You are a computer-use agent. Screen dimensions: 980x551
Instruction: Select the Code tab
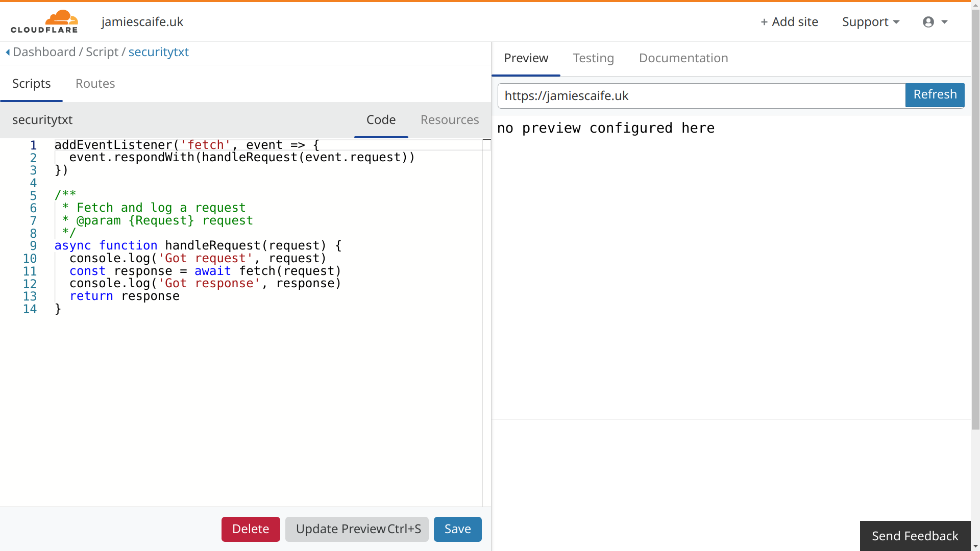(x=381, y=120)
